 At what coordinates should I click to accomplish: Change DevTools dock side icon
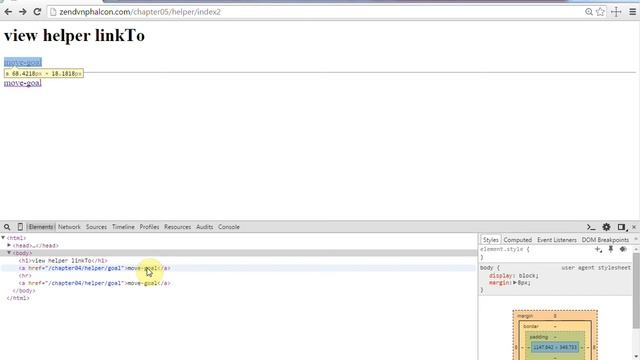(622, 227)
